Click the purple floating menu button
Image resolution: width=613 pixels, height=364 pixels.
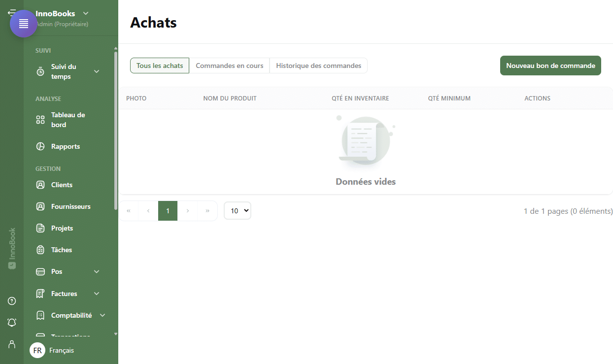pyautogui.click(x=24, y=24)
